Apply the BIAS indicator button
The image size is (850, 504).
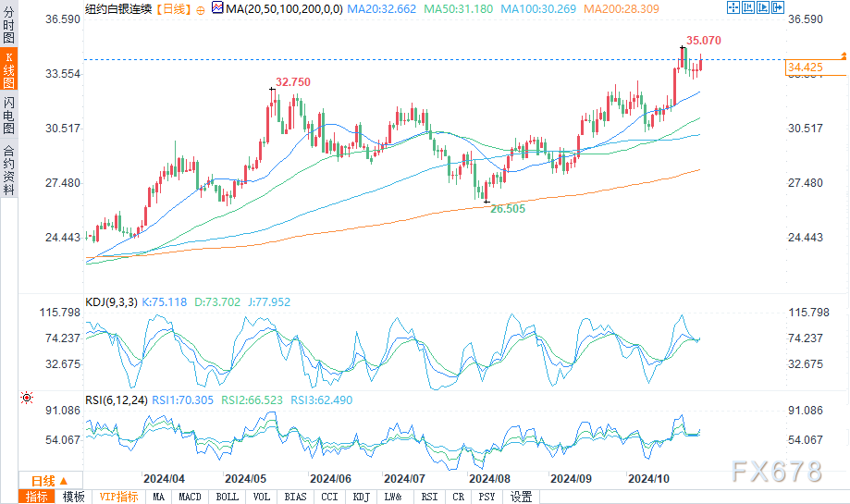point(295,497)
